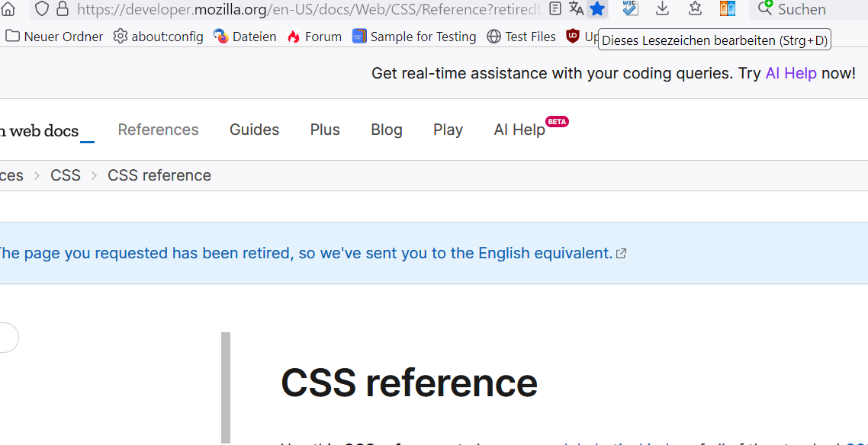Screen dimensions: 868x445
Task: Open the Plus menu
Action: point(325,130)
